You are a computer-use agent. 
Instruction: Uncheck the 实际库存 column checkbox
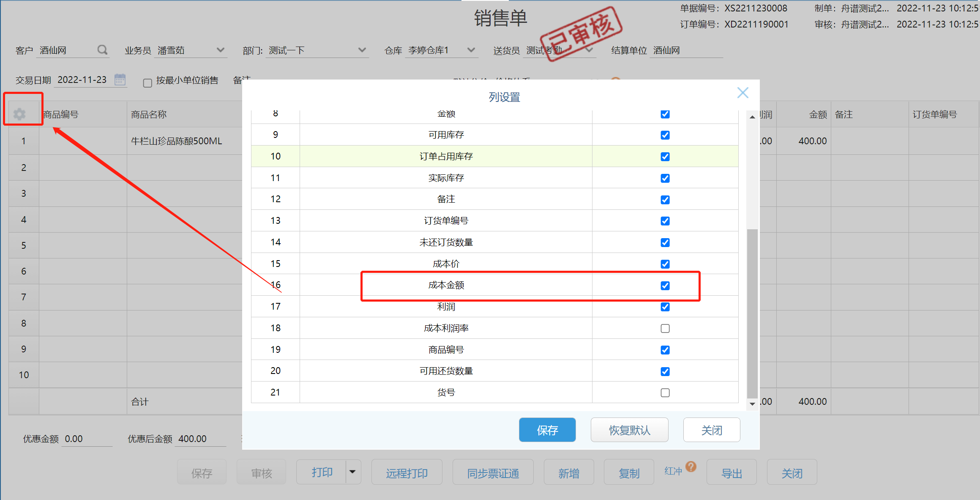tap(665, 178)
